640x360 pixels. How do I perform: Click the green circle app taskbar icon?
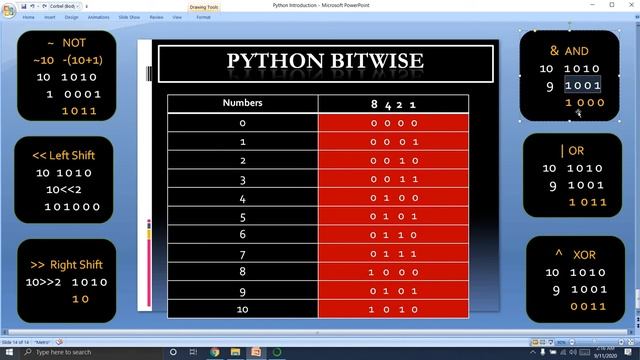tap(277, 352)
